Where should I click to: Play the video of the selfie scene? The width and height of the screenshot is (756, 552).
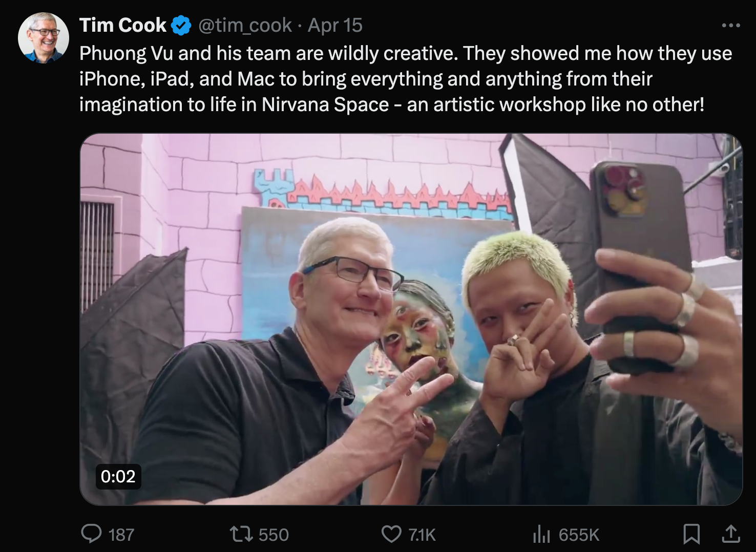pos(411,319)
